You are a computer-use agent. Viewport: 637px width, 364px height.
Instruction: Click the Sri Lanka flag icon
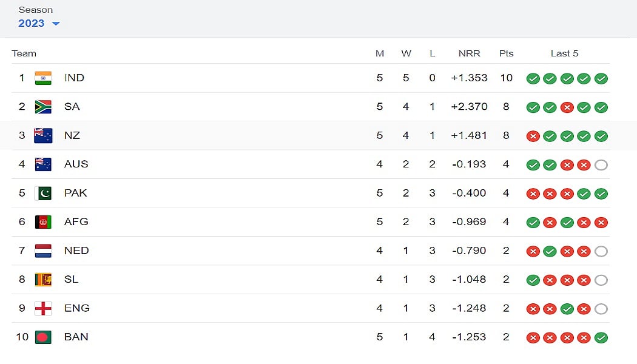tap(43, 280)
